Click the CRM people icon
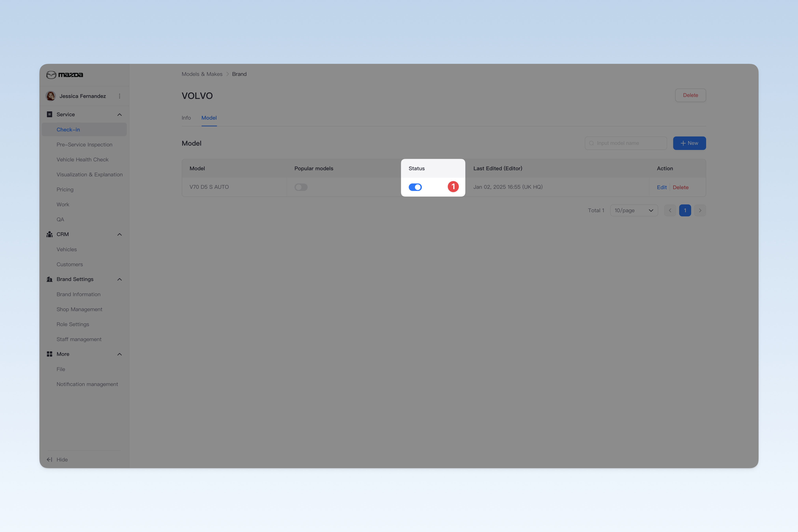Image resolution: width=798 pixels, height=532 pixels. pos(49,234)
